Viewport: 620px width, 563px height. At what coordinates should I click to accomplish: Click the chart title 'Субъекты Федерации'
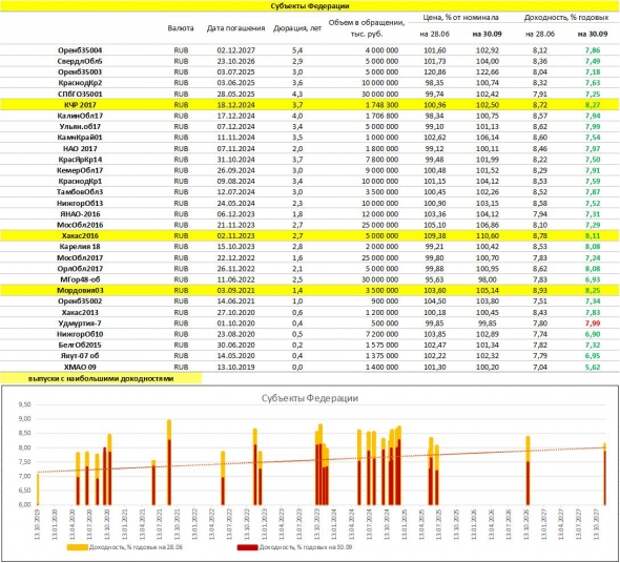coord(310,398)
